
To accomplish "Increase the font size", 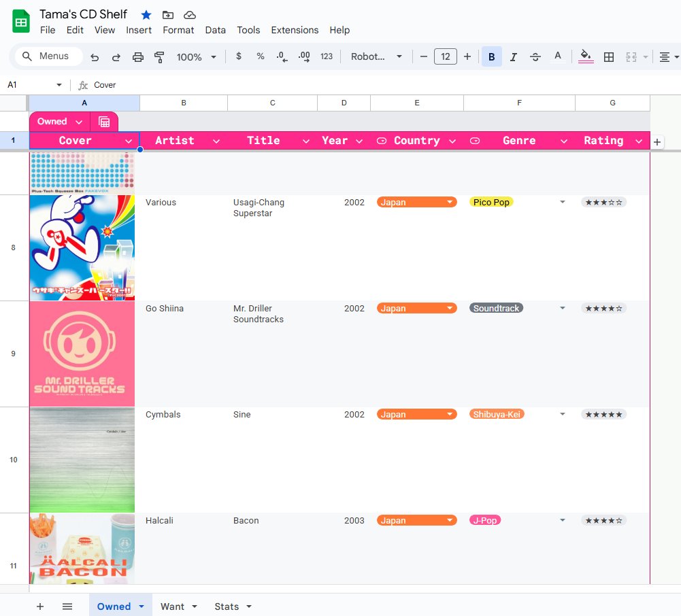I will pos(467,57).
